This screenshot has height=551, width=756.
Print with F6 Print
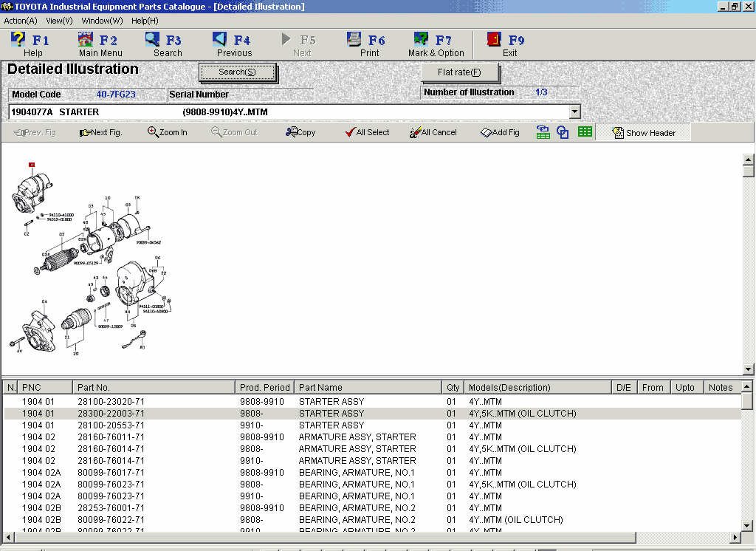click(368, 44)
